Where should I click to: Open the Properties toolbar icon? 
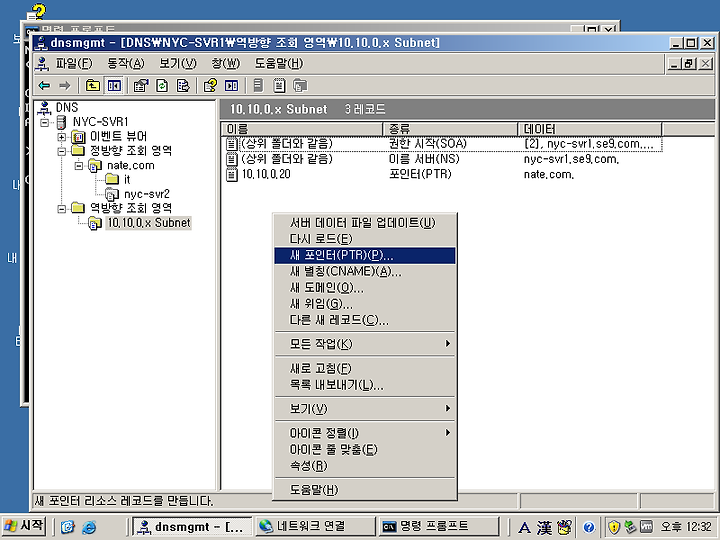tap(141, 85)
